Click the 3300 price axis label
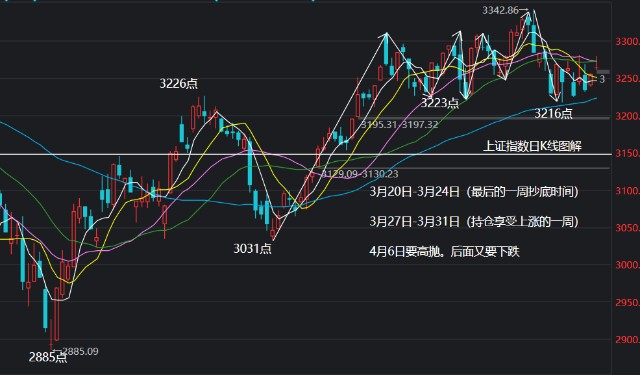This screenshot has width=640, height=375. point(627,41)
